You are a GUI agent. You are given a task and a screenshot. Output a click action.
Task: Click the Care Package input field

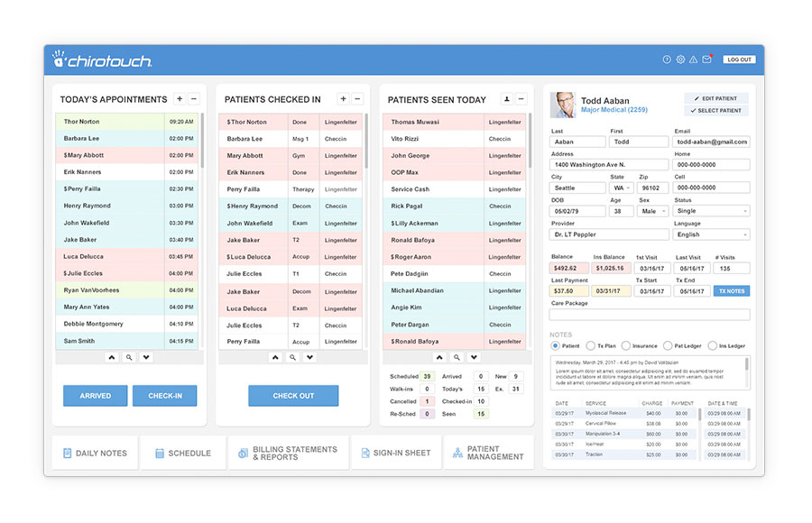[x=650, y=315]
